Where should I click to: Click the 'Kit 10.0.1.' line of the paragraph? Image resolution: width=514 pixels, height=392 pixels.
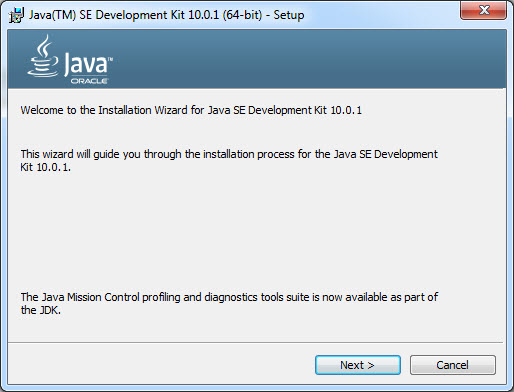(x=46, y=167)
